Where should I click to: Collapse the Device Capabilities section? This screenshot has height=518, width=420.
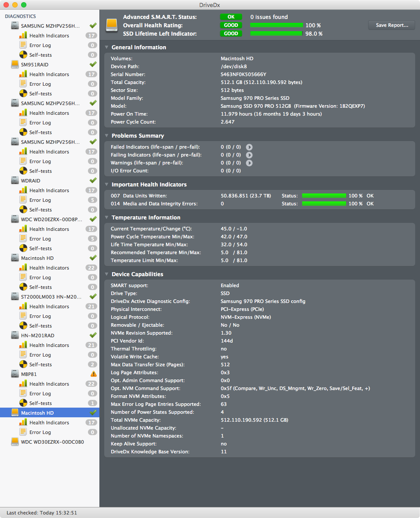point(107,274)
